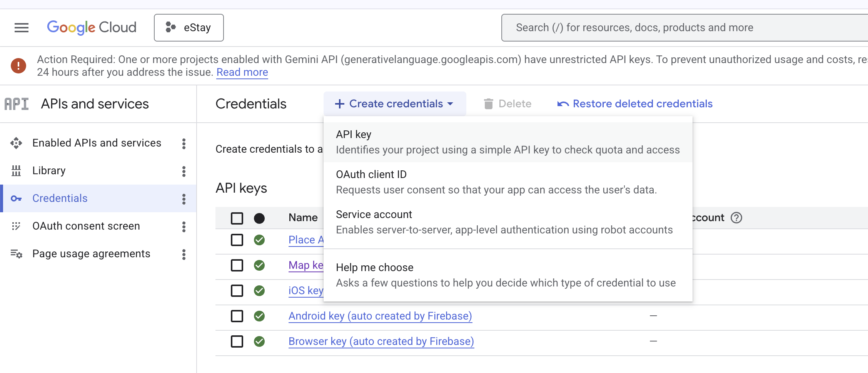Click the Enabled APIs diamond icon
The height and width of the screenshot is (373, 868).
(x=16, y=143)
